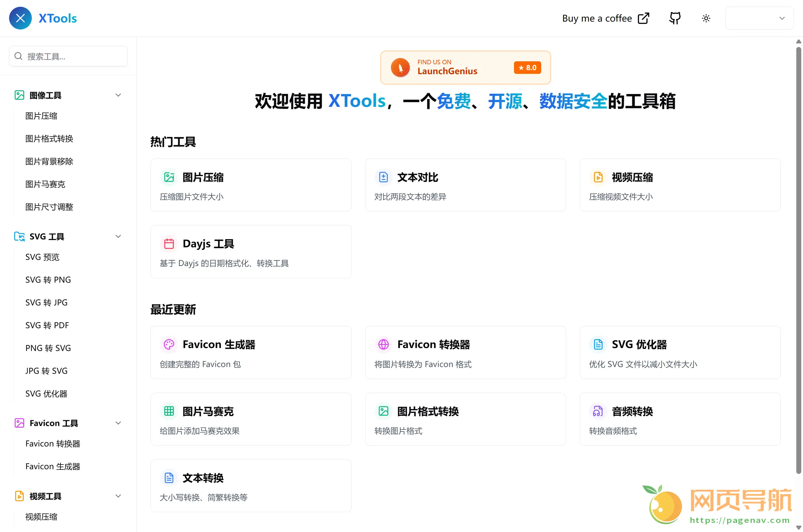Click the scrollbar up arrow
803x532 pixels.
(799, 41)
